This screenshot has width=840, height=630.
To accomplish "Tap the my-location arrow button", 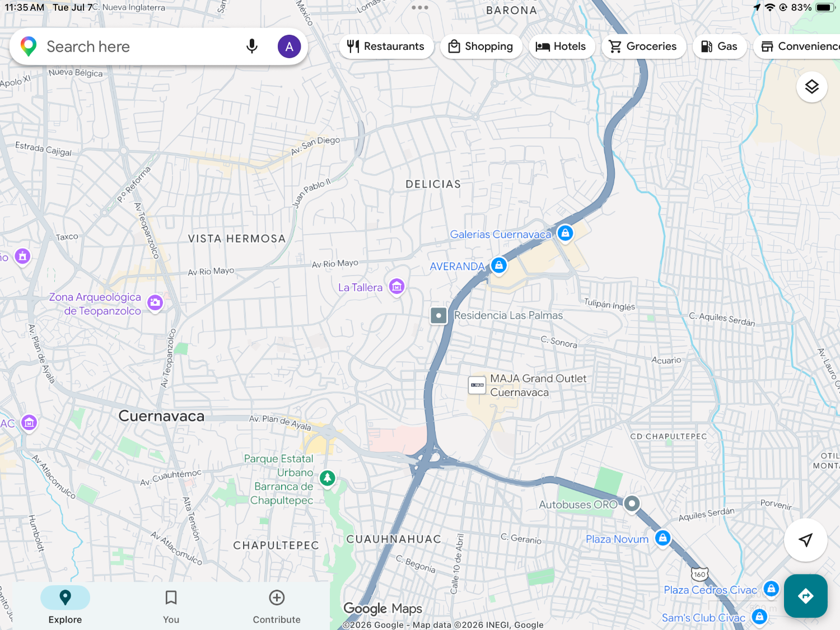I will [x=805, y=540].
